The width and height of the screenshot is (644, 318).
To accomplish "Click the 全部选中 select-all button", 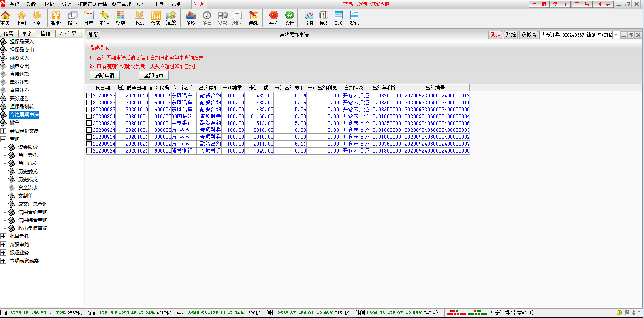I will [x=154, y=75].
